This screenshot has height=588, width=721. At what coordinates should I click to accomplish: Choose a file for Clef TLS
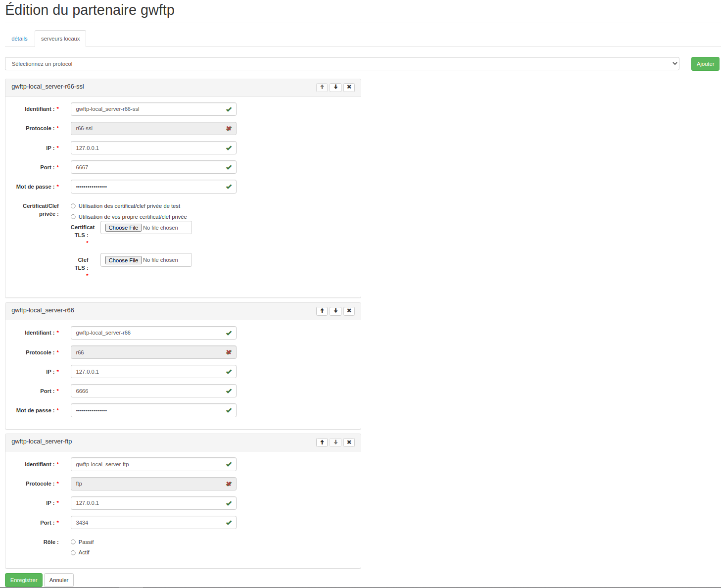124,260
